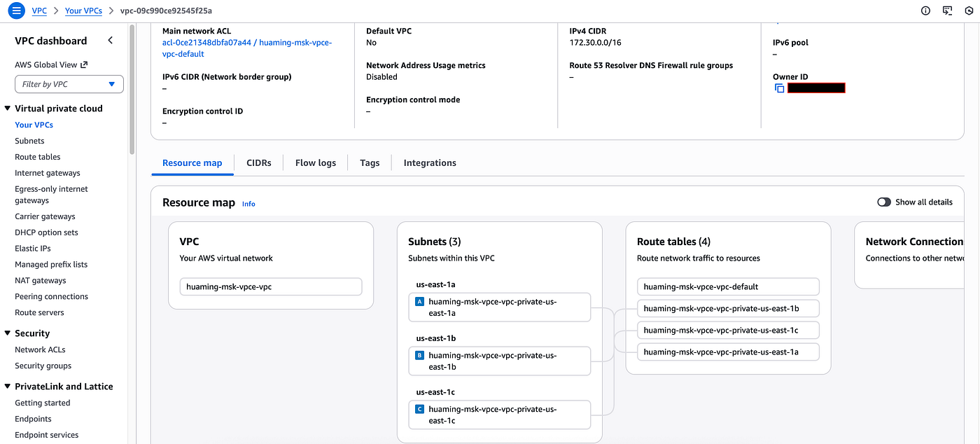Click the VPC ID vpc-09c990ce92545f25a breadcrumb text
Viewport: 980px width, 444px height.
(166, 11)
